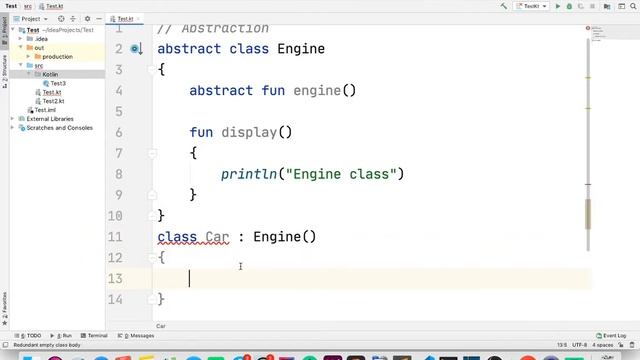Click the fold end marker on line 9

click(152, 195)
